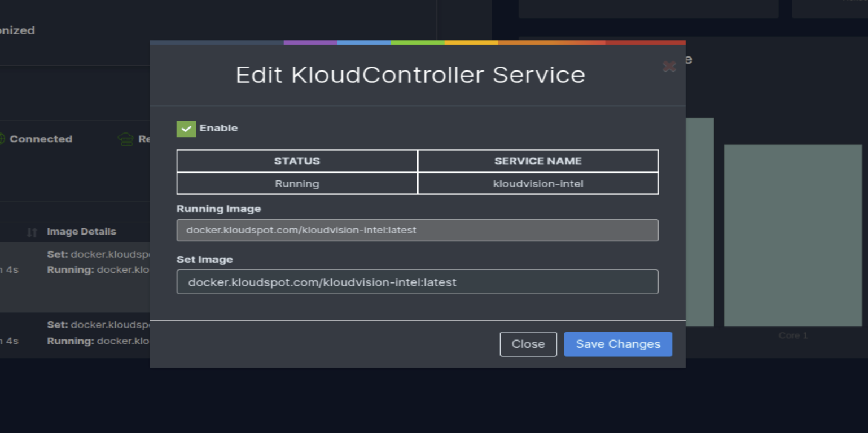Viewport: 868px width, 433px height.
Task: Click the cloud server icon beside Connected
Action: (x=125, y=139)
